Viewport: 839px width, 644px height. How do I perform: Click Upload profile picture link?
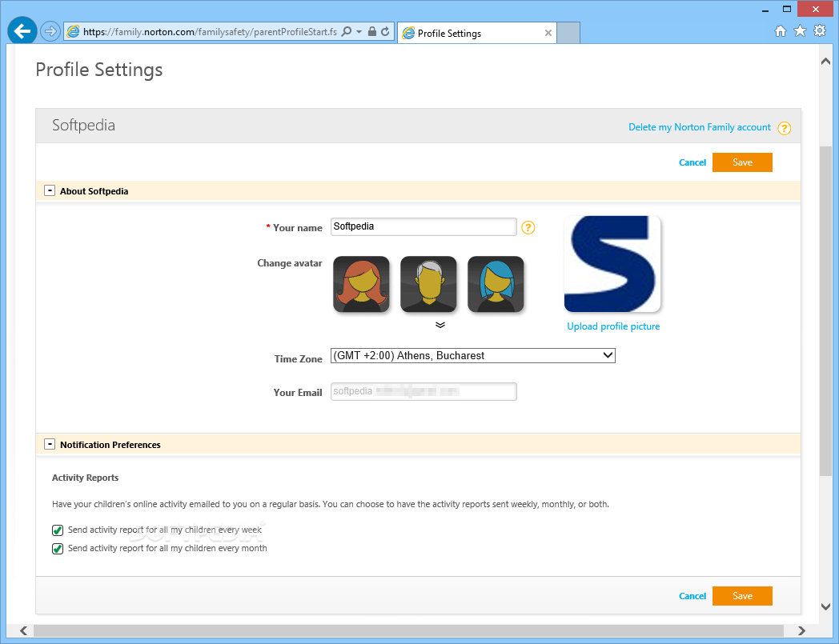[x=613, y=326]
